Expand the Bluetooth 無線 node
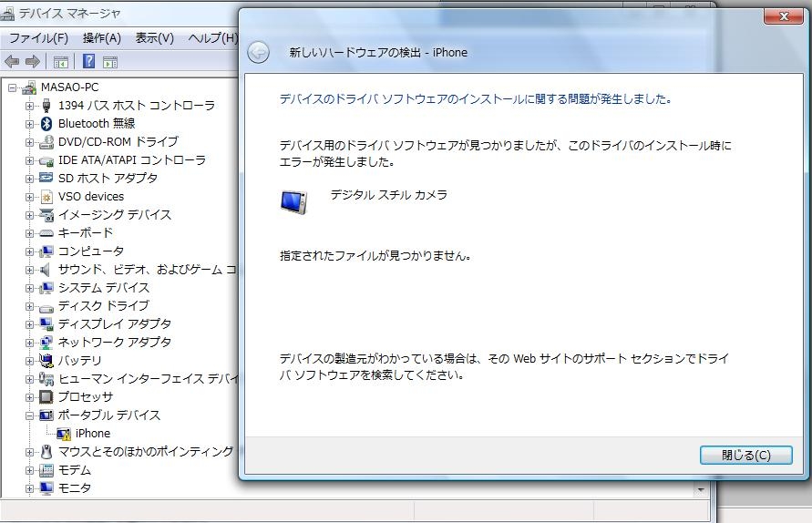 click(x=29, y=124)
